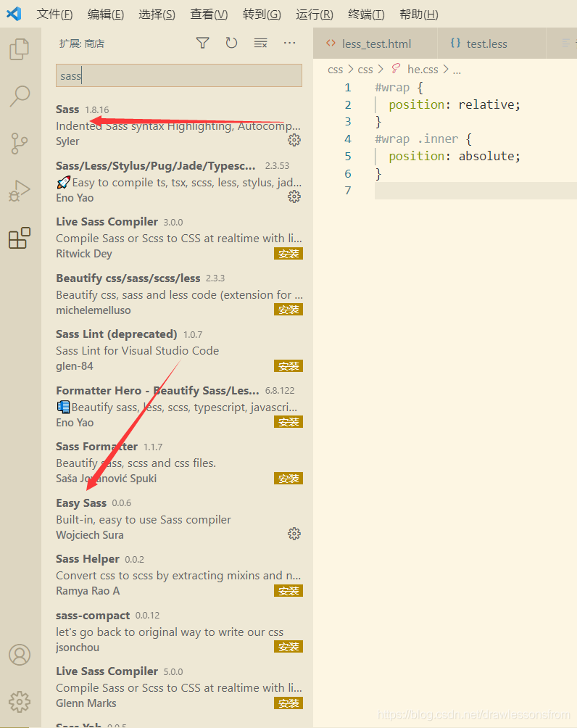This screenshot has height=728, width=577.
Task: Click the 扩展: 商店 panel title
Action: (82, 44)
